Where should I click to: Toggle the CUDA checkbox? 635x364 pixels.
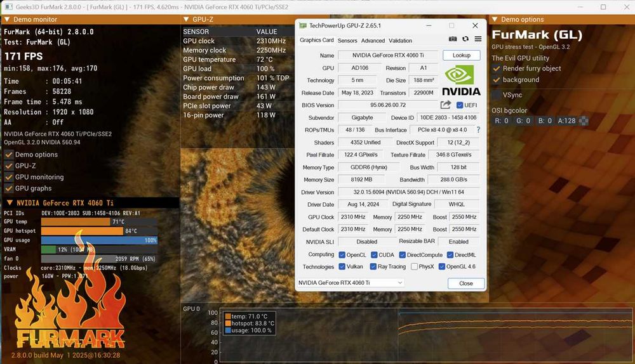(374, 255)
